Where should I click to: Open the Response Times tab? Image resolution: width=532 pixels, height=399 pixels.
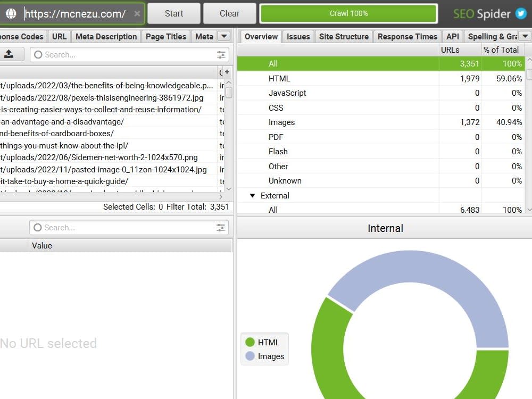(x=408, y=36)
